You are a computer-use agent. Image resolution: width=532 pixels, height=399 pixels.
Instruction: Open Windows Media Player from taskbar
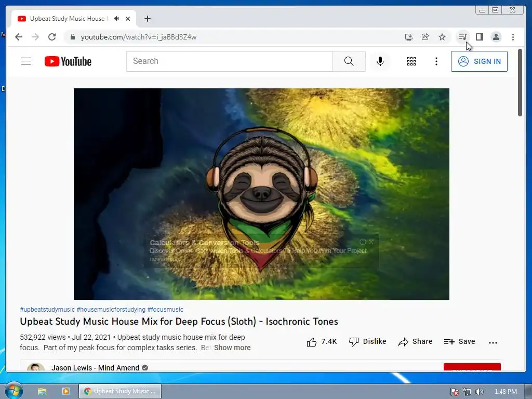tap(66, 391)
